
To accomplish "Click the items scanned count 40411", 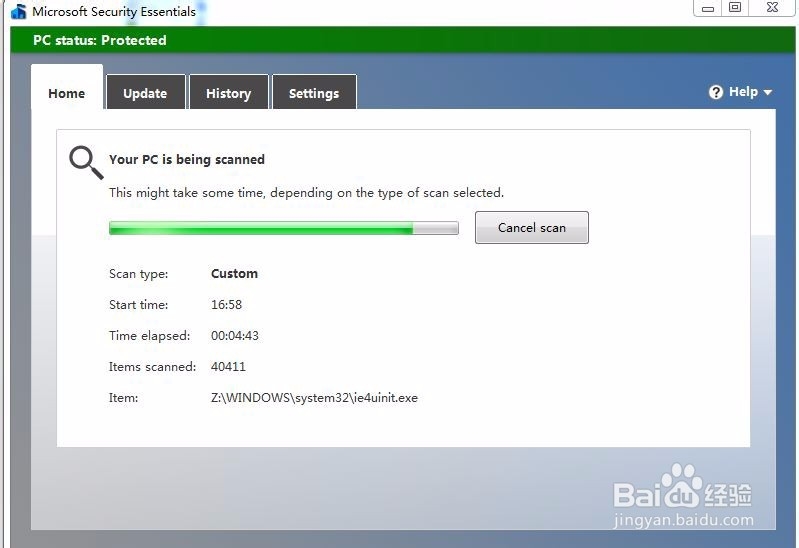I will [228, 367].
